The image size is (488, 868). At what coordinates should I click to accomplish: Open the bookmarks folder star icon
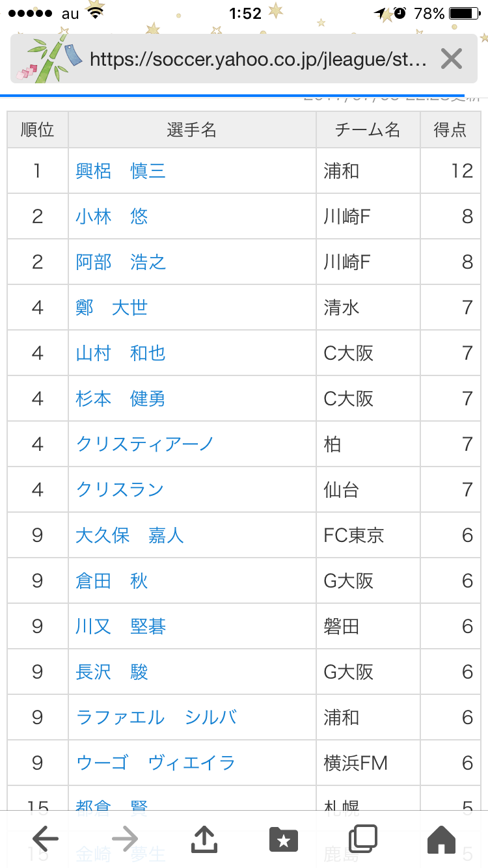click(283, 839)
